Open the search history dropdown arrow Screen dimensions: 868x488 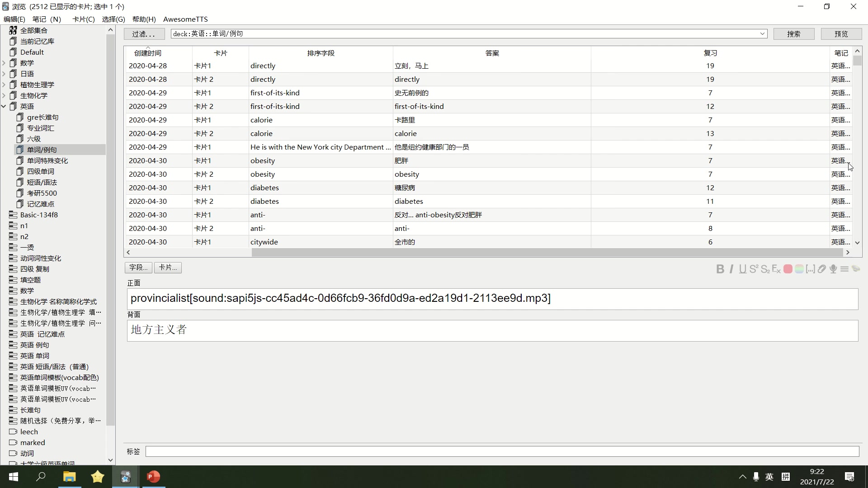762,34
